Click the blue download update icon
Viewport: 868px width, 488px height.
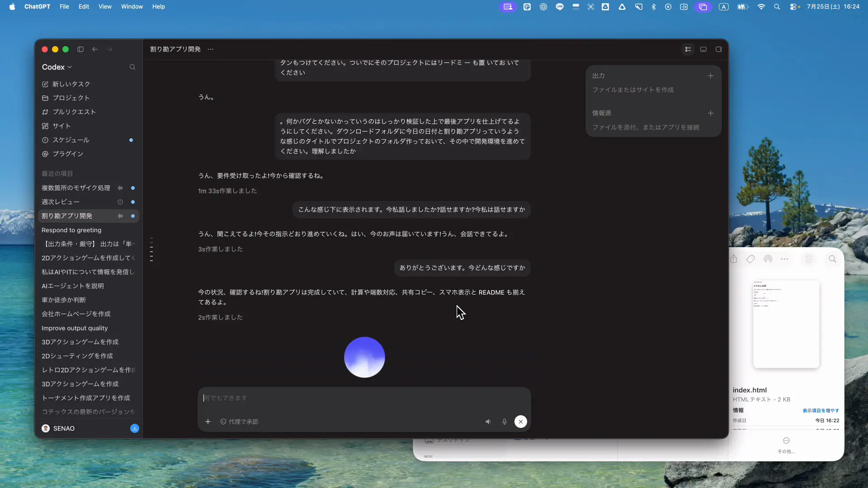[x=135, y=428]
